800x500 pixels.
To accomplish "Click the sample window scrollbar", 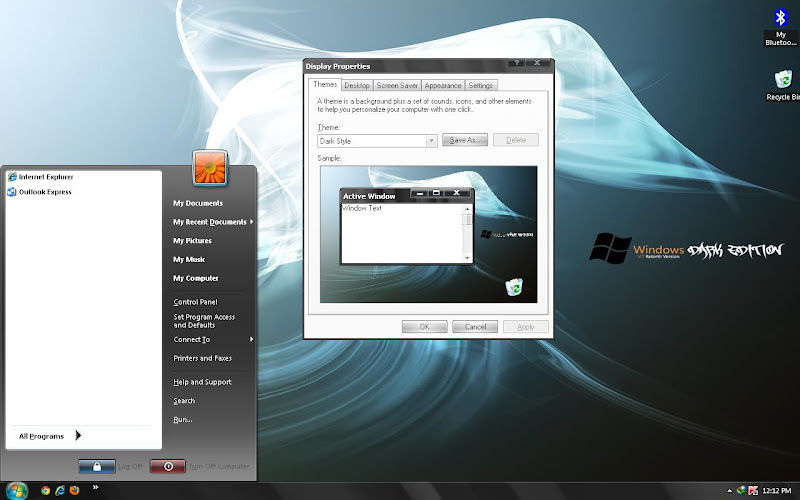I will pos(467,233).
